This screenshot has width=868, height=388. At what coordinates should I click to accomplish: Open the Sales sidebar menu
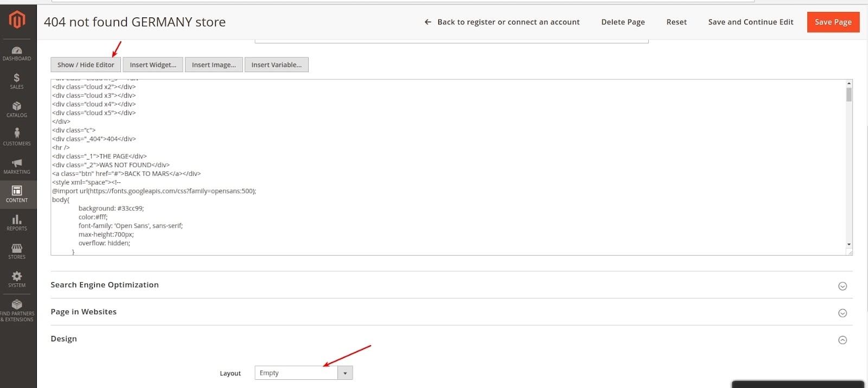tap(17, 81)
